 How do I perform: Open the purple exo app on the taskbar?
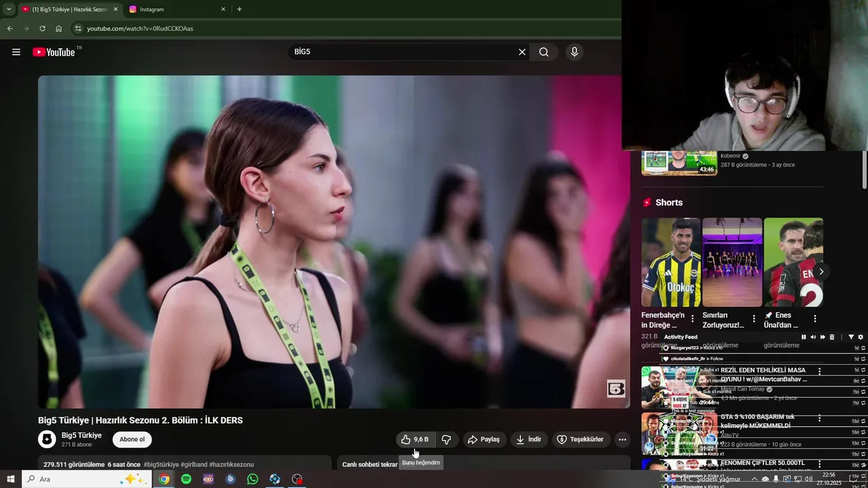click(208, 479)
